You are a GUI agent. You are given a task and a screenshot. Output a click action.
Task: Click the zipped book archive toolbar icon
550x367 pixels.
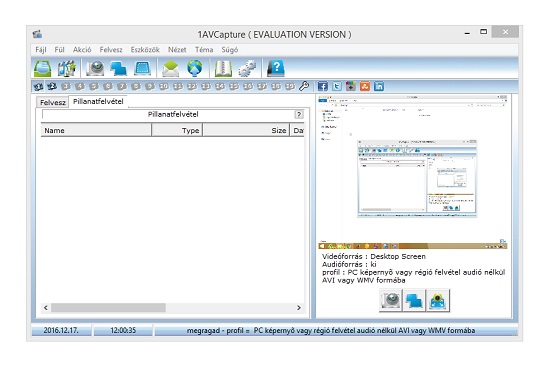click(x=223, y=68)
